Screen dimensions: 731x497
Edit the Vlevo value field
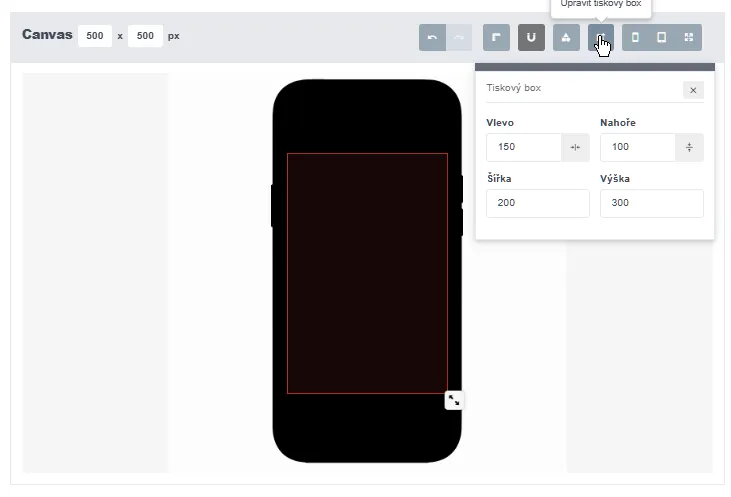click(x=524, y=147)
